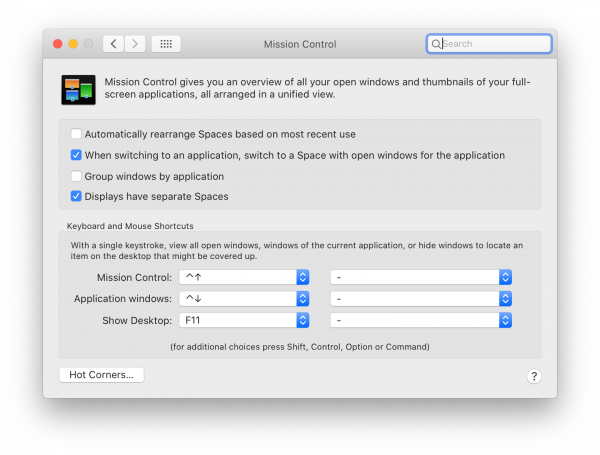600x455 pixels.
Task: Go forward with the right chevron button
Action: coord(135,44)
